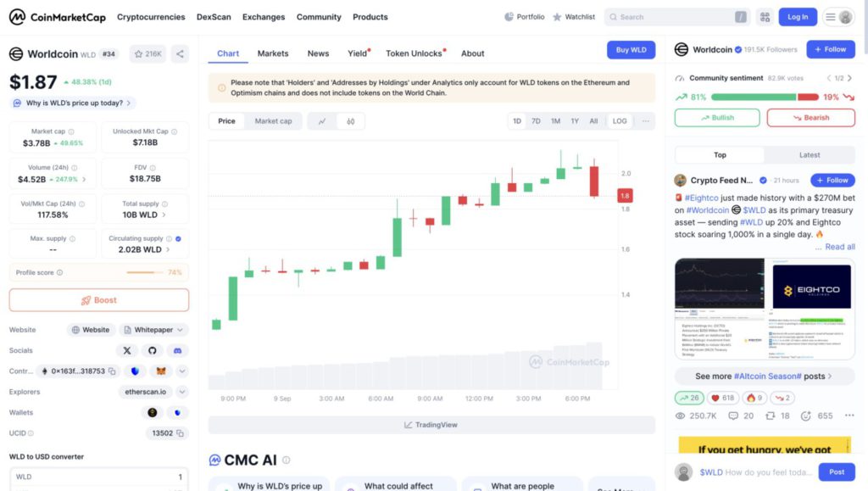Expand the Explorers chevron next to etherscan.io
The height and width of the screenshot is (491, 868).
182,392
